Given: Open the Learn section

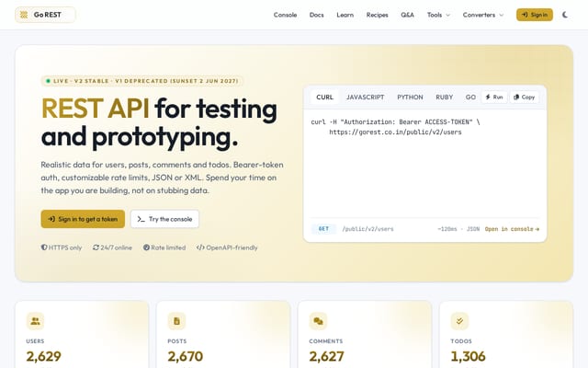Looking at the screenshot, I should [x=345, y=15].
